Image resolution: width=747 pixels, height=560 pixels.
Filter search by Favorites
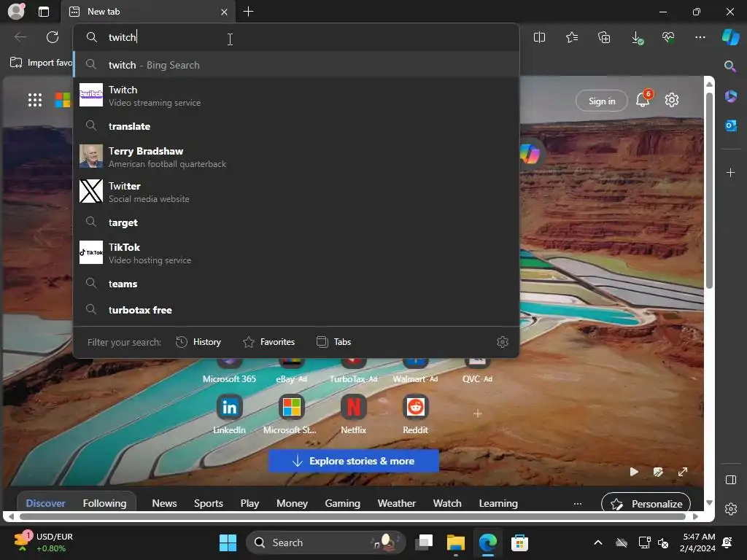tap(268, 342)
